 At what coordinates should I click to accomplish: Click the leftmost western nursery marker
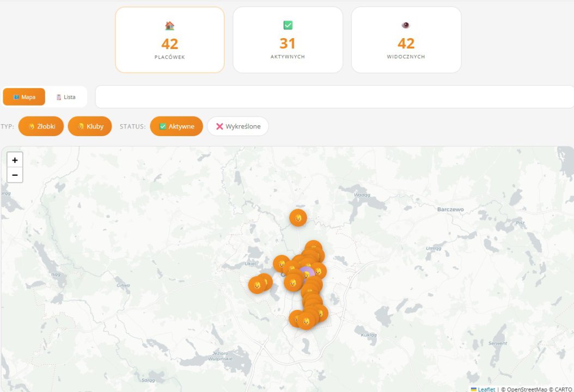[x=256, y=285]
